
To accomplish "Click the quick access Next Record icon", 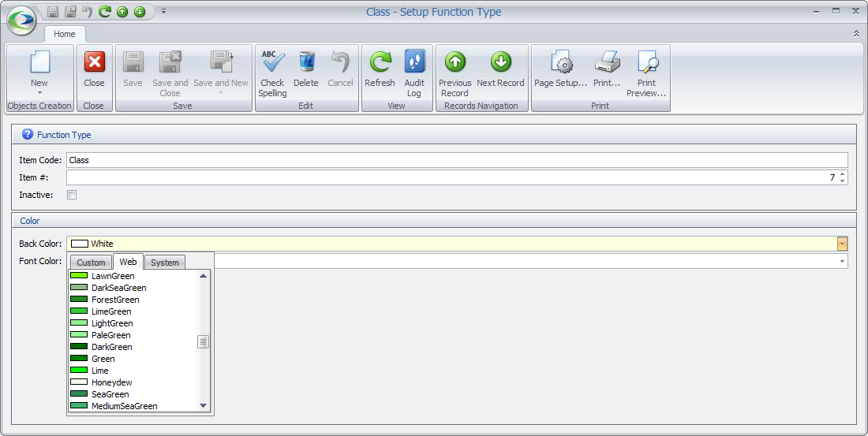I will point(140,12).
